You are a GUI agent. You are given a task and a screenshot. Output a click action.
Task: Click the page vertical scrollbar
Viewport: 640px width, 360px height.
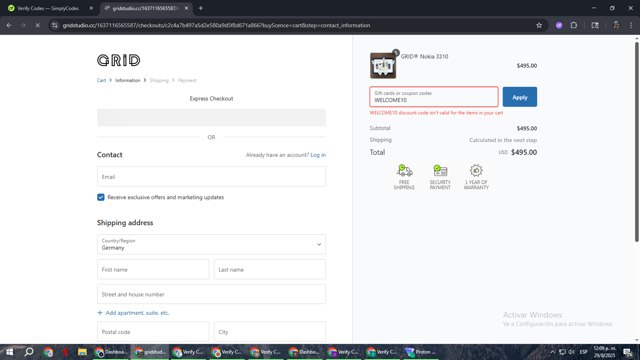coord(636,143)
